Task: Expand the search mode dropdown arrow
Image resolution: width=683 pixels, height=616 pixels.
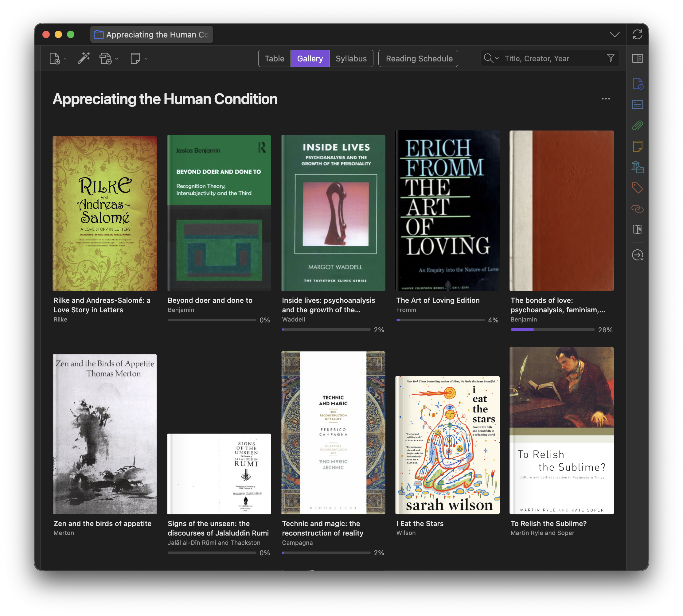Action: tap(497, 58)
